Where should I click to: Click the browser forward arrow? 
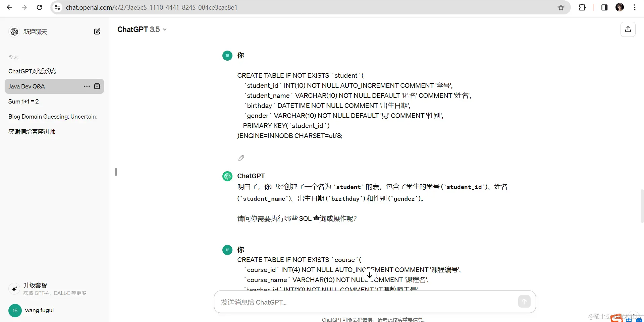tap(24, 7)
